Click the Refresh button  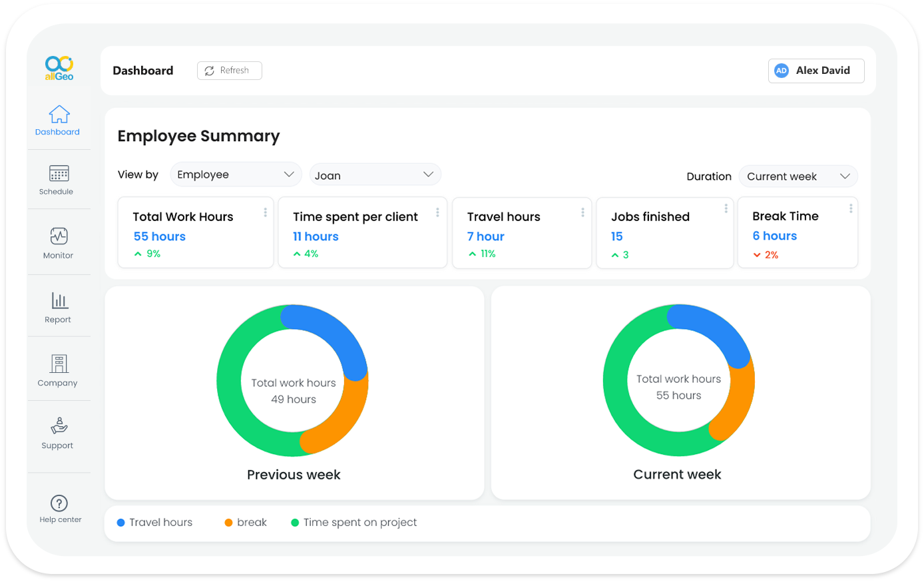pyautogui.click(x=229, y=71)
